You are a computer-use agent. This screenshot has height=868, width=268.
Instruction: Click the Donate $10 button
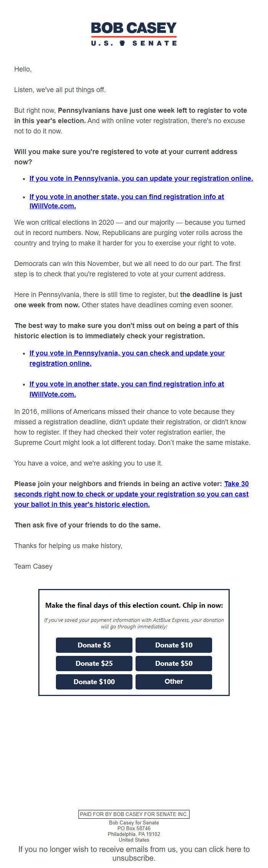click(173, 645)
